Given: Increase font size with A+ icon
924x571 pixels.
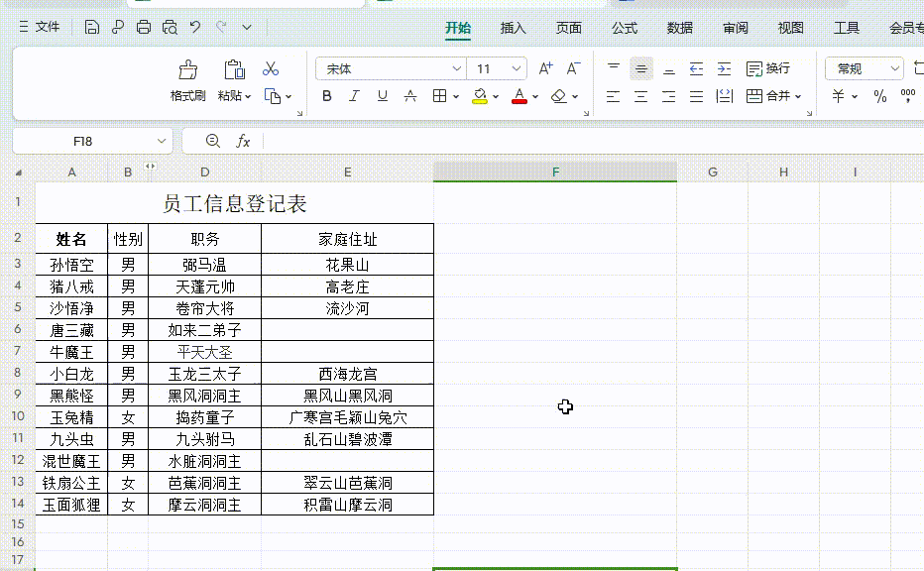Looking at the screenshot, I should point(545,69).
